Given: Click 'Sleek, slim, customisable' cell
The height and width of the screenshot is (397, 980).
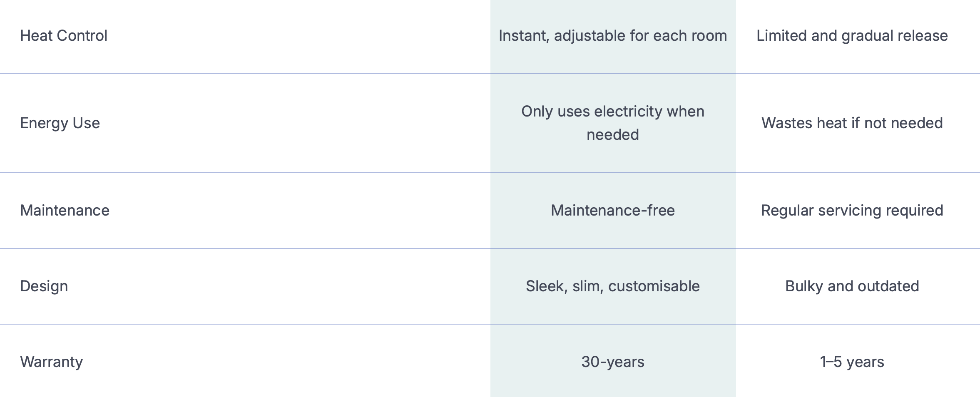Looking at the screenshot, I should [612, 286].
